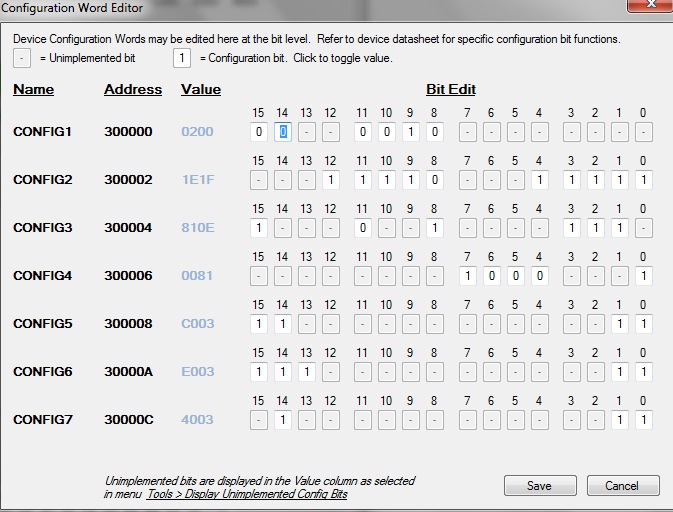
Task: Toggle CONFIG4 bit 7
Action: coord(467,276)
